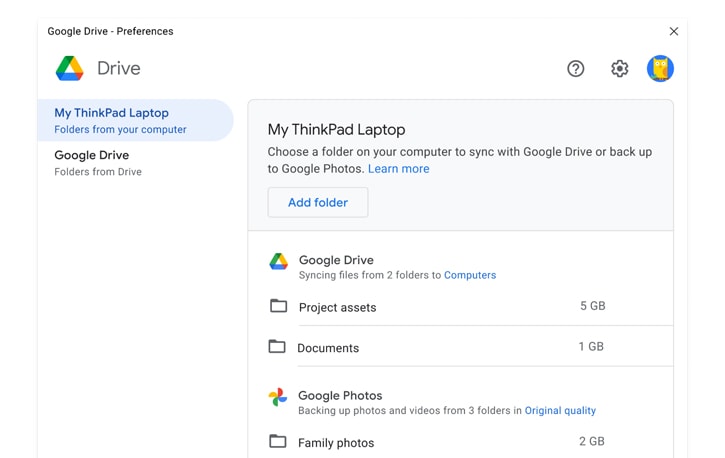Click the Google Drive section icon
Screen dimensions: 725x458
[x=278, y=262]
